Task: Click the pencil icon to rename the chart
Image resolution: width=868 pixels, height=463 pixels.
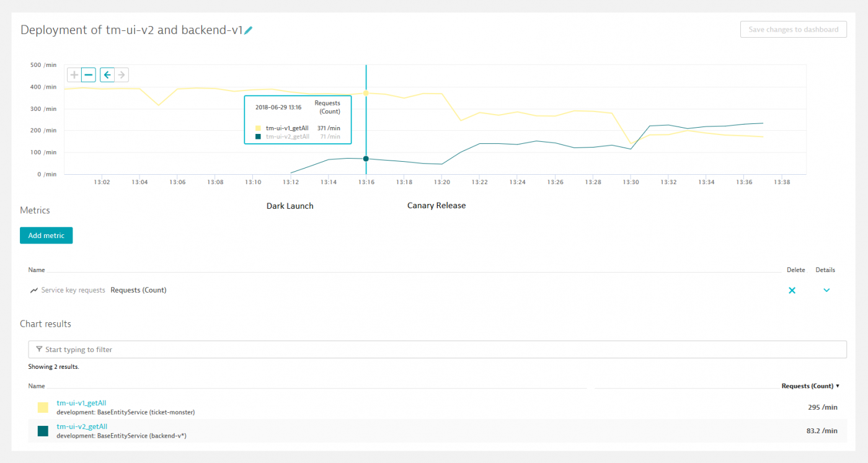Action: [248, 29]
